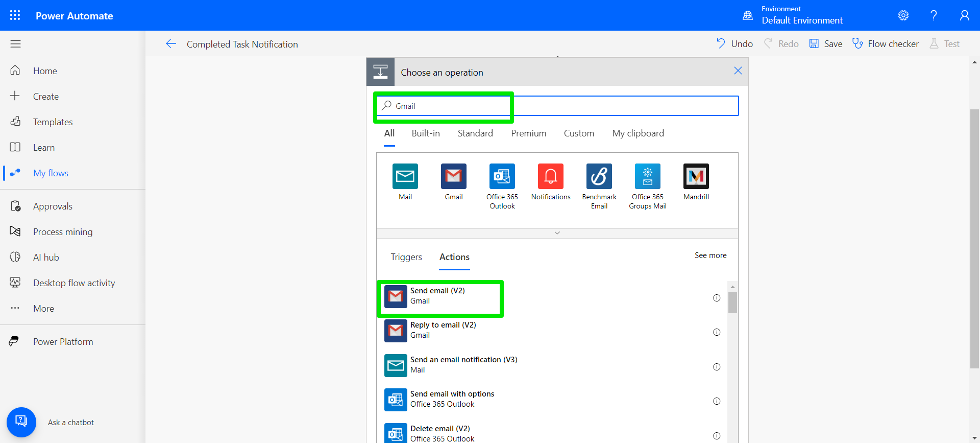Click the actions list scrollbar thumb
Image resolution: width=980 pixels, height=443 pixels.
732,302
